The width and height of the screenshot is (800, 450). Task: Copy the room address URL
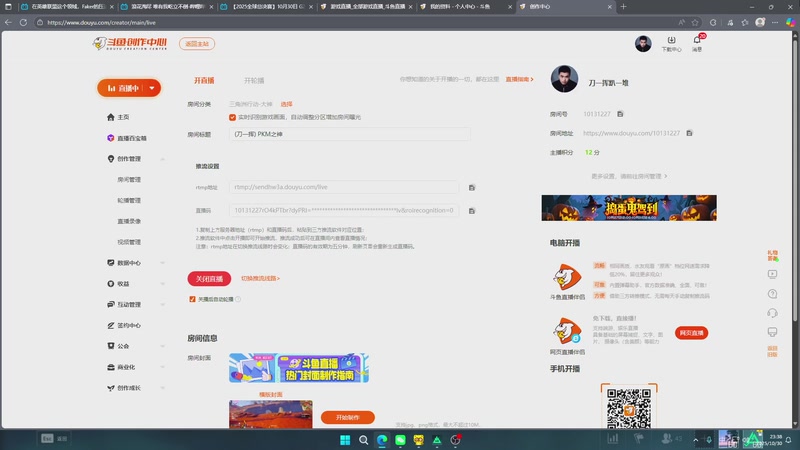689,133
